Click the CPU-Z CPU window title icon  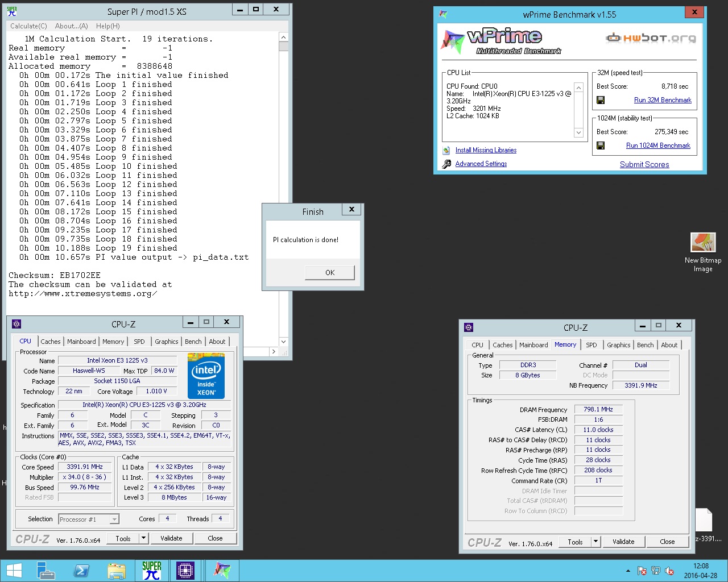16,324
